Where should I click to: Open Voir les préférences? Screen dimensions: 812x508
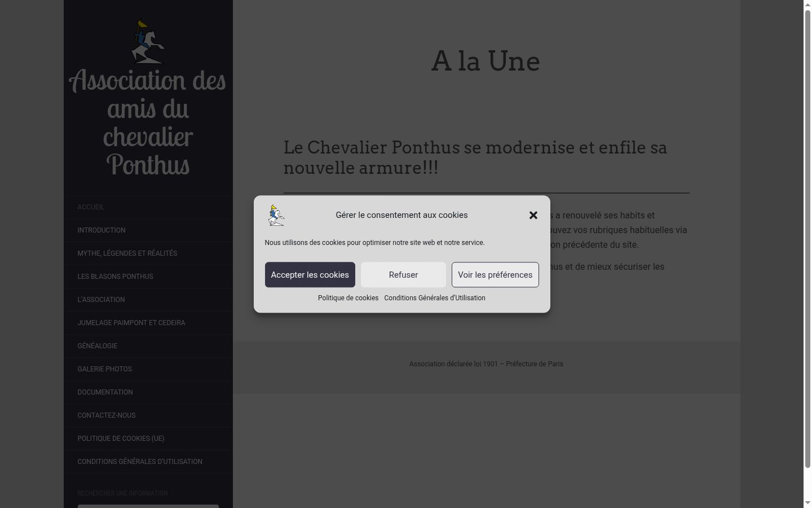pos(495,275)
